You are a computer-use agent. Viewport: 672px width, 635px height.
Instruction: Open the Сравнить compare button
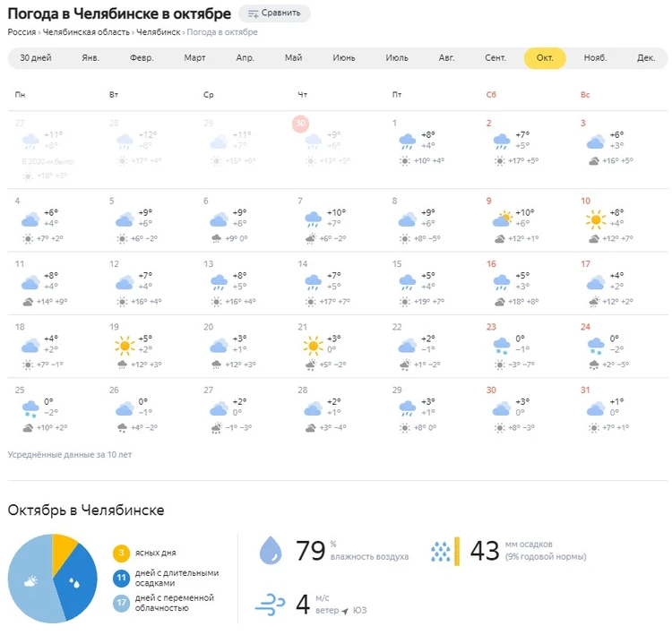pos(274,13)
